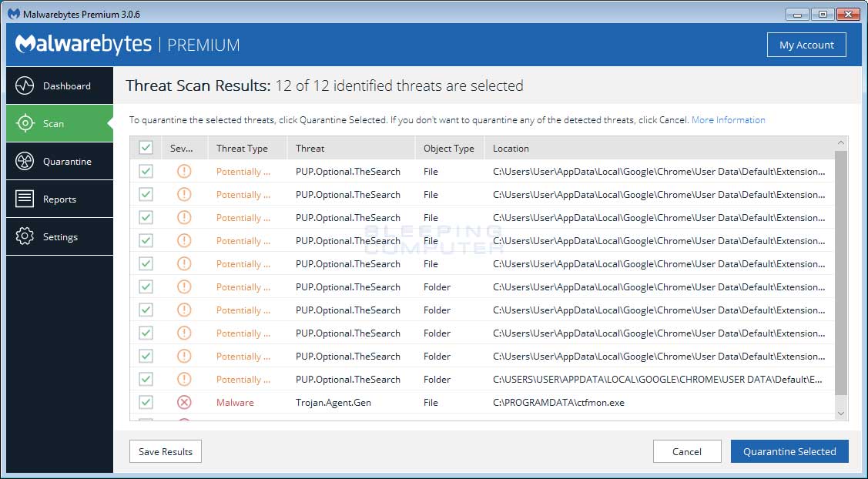Sort by the Threat Type column header

click(248, 149)
